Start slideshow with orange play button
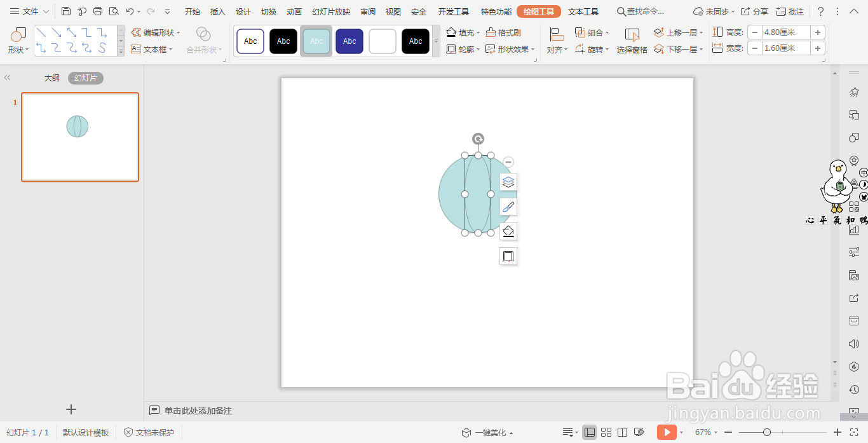 [667, 432]
